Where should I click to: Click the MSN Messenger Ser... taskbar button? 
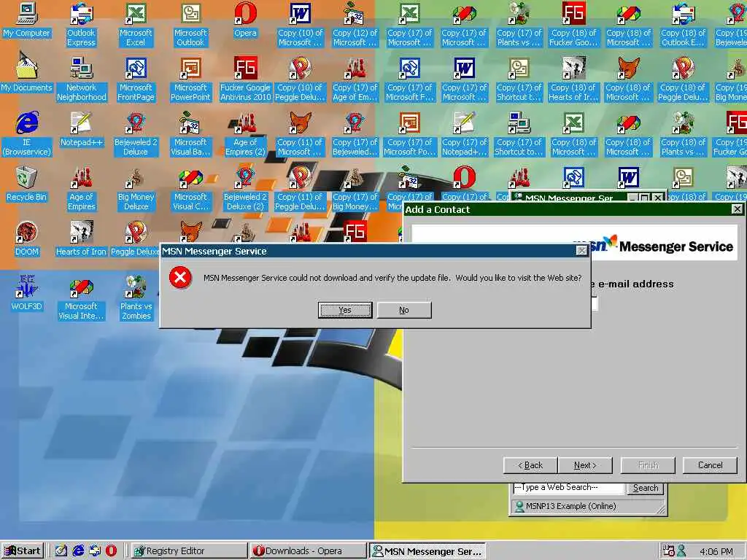(427, 551)
